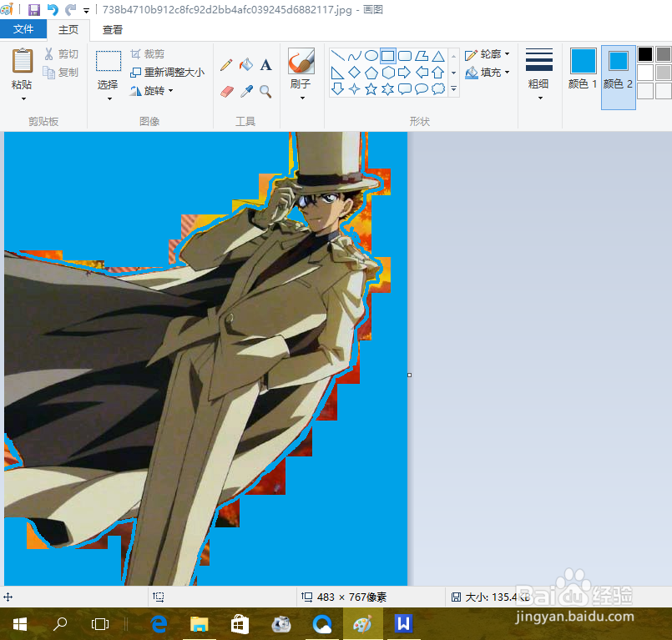
Task: Switch to the 主页 tab
Action: (x=68, y=29)
